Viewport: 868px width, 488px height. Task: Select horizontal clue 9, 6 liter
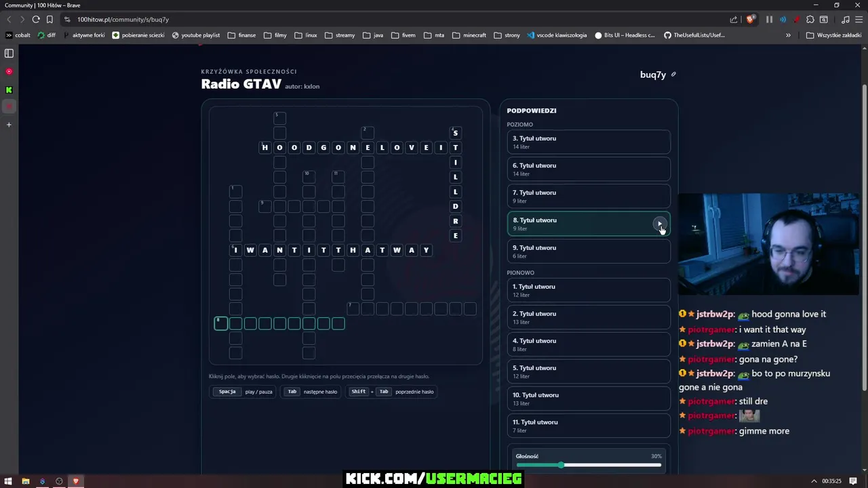click(x=589, y=251)
